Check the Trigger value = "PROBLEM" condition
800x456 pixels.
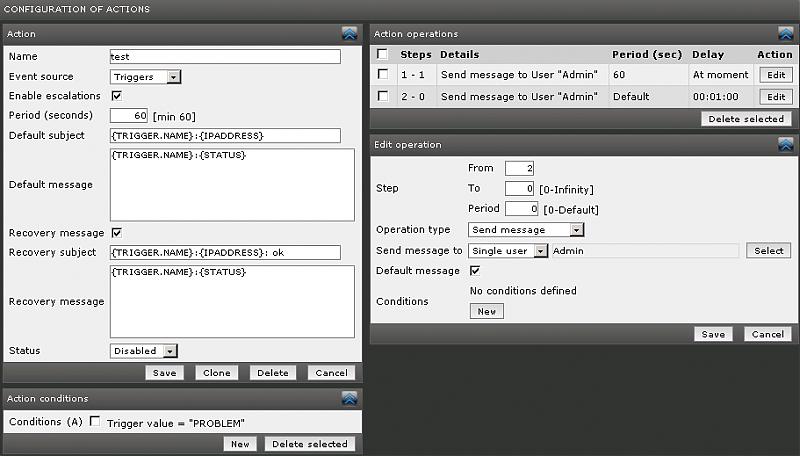click(x=95, y=421)
